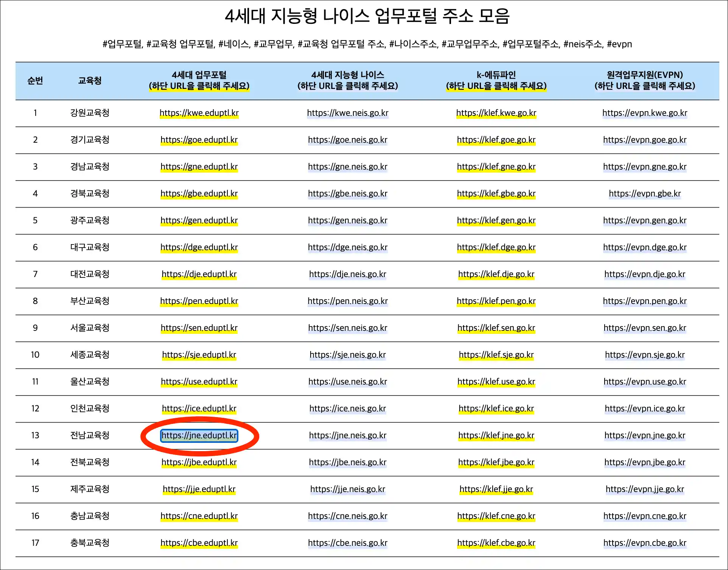Viewport: 728px width, 570px height.
Task: Follow the https://gen.eduptl.kr link
Action: 199,220
